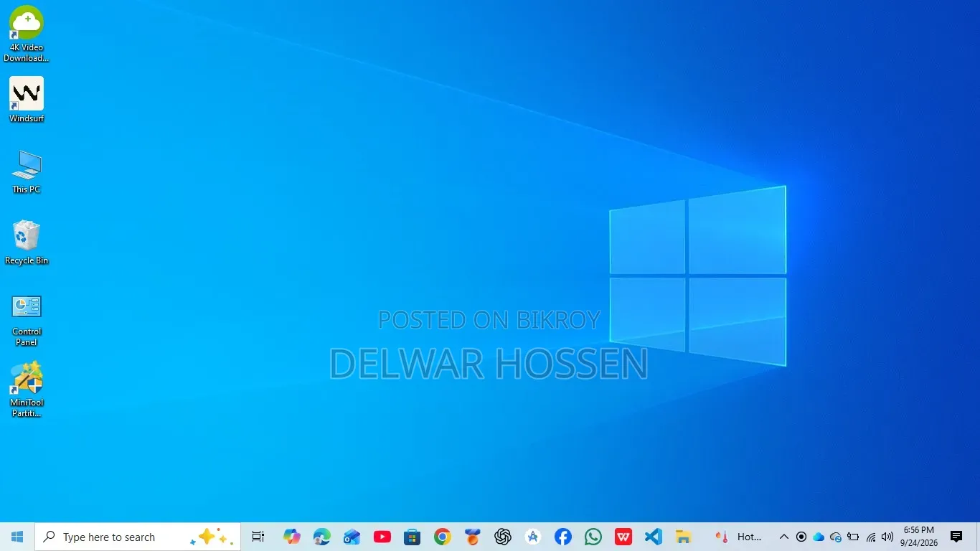The image size is (980, 551).
Task: Open the Windows Start menu
Action: 17,537
